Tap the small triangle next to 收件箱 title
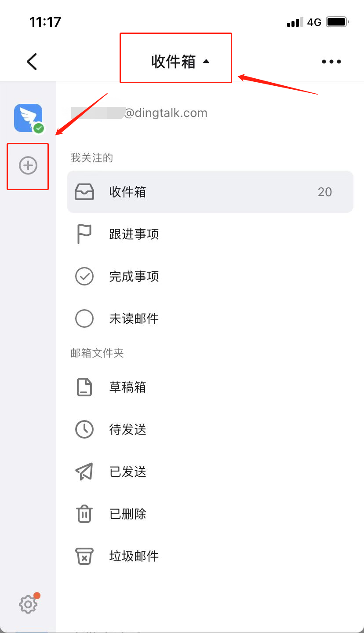This screenshot has width=364, height=633. pos(206,62)
